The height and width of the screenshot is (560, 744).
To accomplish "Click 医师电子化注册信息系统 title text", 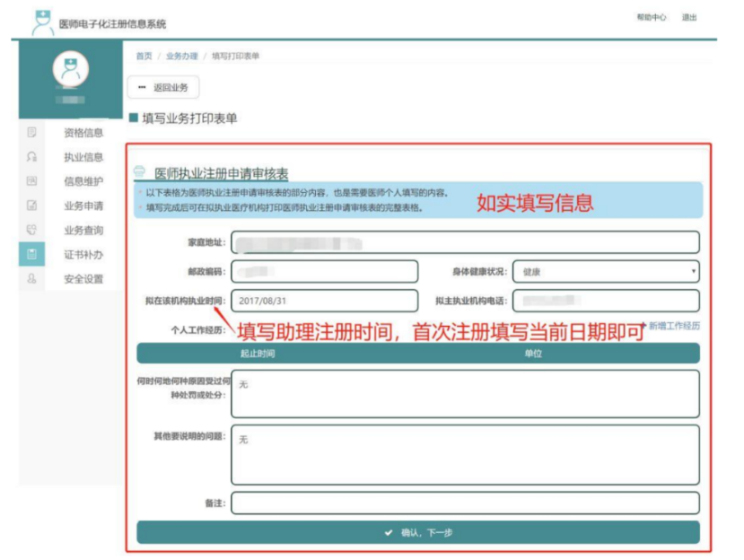I will [112, 23].
